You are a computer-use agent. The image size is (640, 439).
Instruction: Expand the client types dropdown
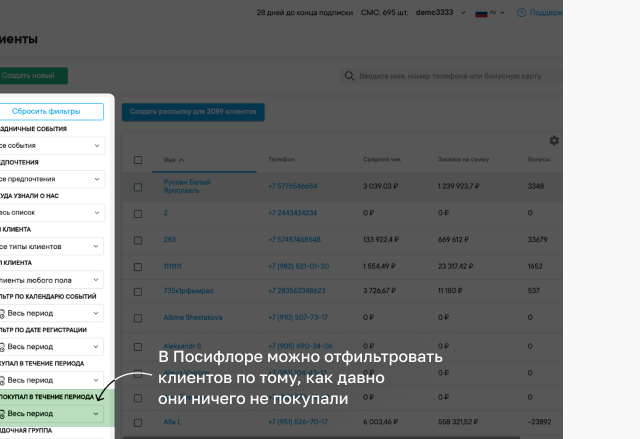click(x=51, y=246)
